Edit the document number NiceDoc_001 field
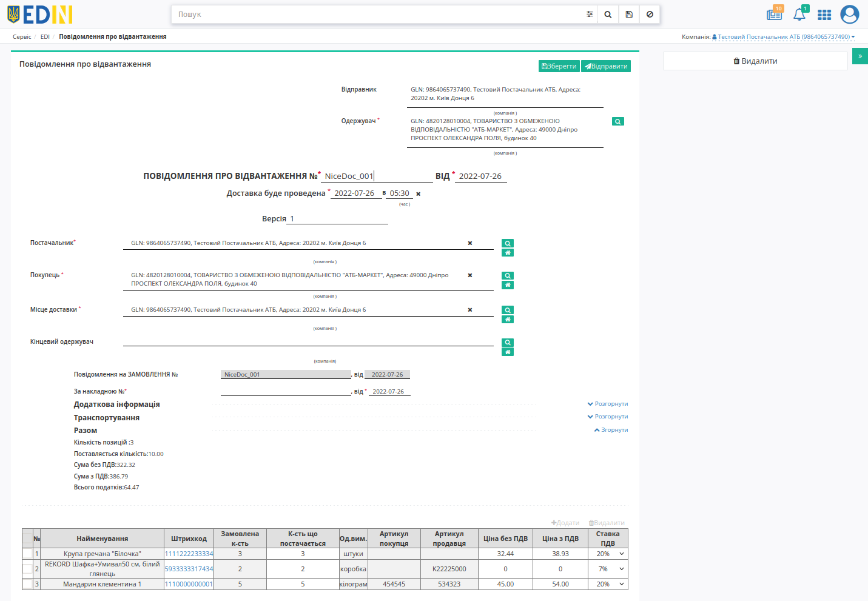 tap(377, 176)
